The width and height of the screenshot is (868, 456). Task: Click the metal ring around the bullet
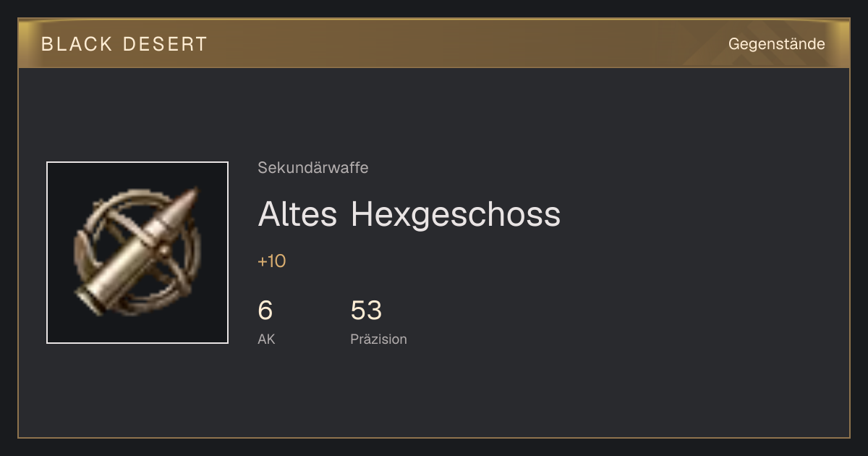137,250
